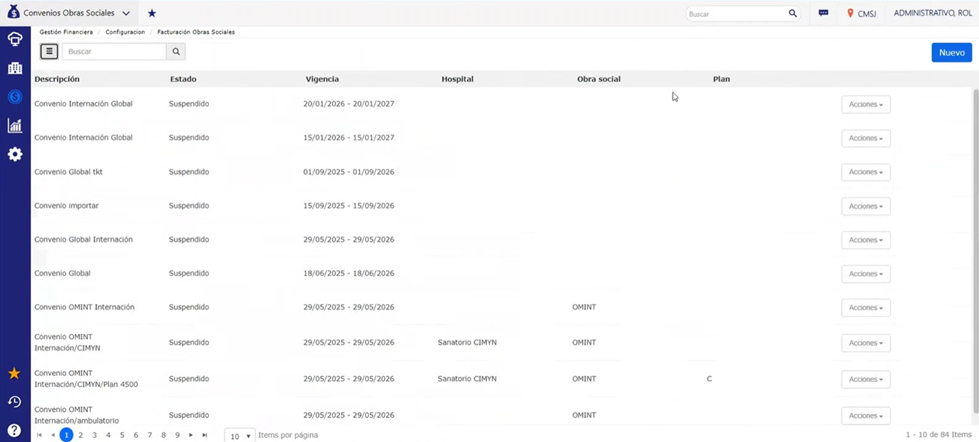Open the ADMINISTRATIVO, ROL user menu
Viewport: 979px width, 442px height.
point(933,13)
